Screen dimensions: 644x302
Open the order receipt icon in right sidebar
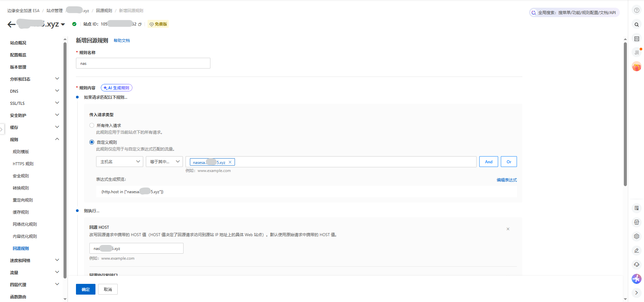coord(637,208)
